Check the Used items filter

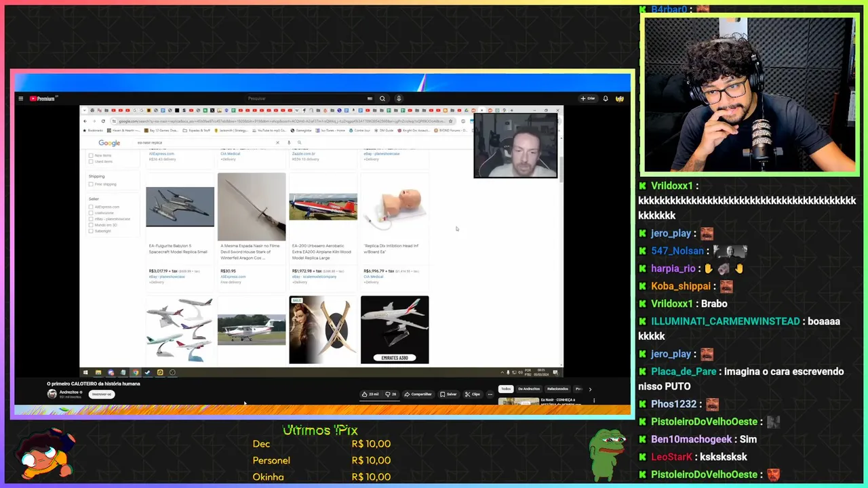click(91, 161)
